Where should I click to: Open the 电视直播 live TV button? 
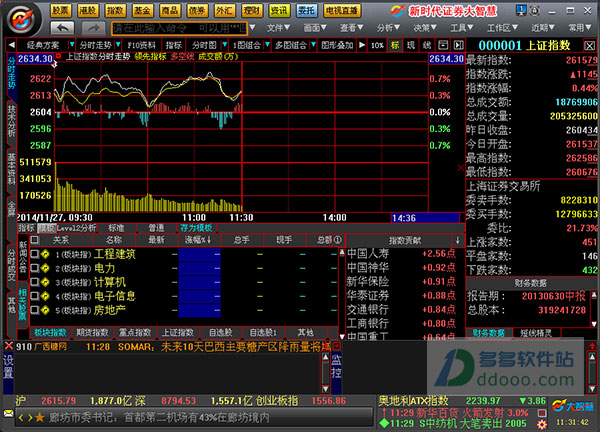click(x=342, y=10)
